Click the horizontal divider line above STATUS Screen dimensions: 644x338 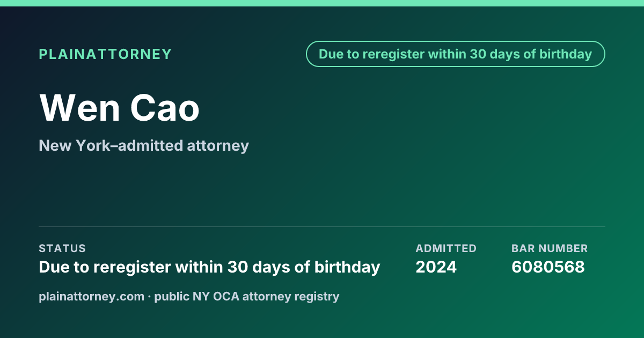322,226
